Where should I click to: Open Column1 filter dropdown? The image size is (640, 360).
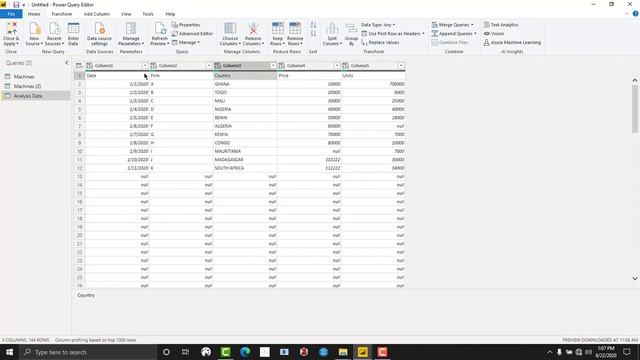pyautogui.click(x=145, y=66)
